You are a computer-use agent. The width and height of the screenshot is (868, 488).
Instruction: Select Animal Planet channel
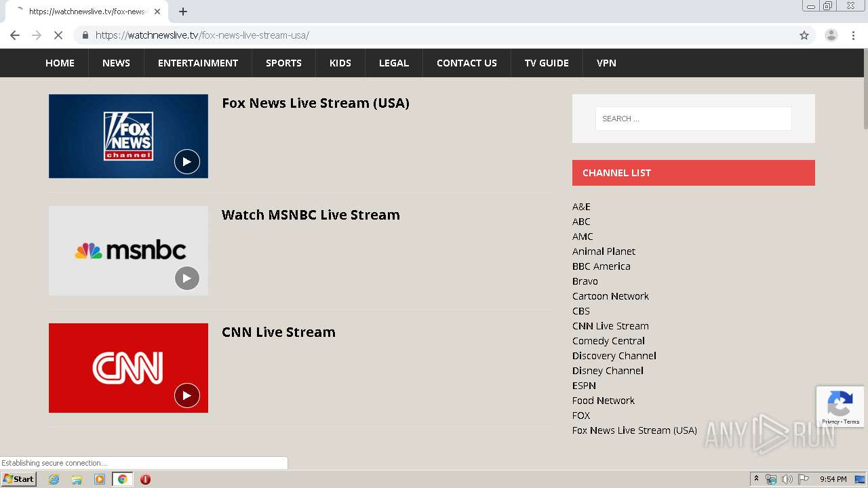(604, 251)
